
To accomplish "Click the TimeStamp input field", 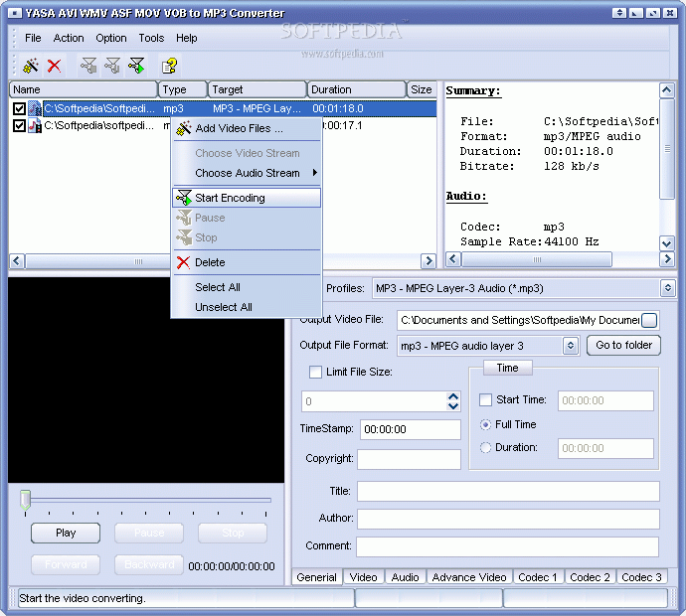I will (x=411, y=430).
